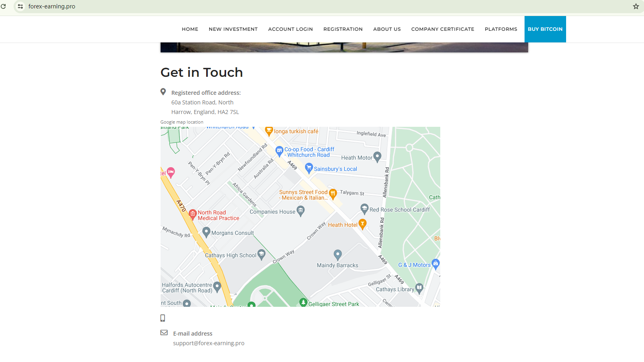The image size is (644, 362).
Task: Select the Sainsbury's Local shopping cart marker
Action: (x=308, y=168)
